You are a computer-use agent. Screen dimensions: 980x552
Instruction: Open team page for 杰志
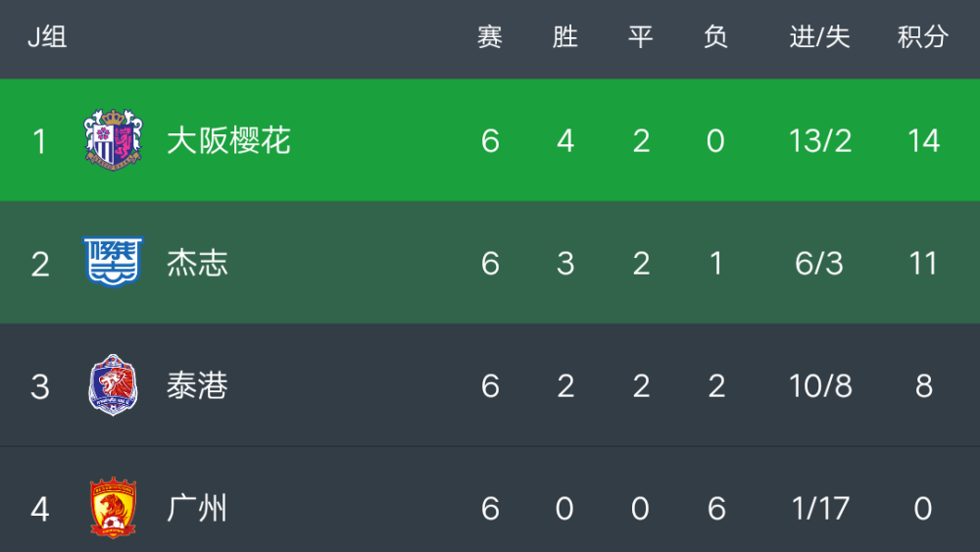[198, 263]
